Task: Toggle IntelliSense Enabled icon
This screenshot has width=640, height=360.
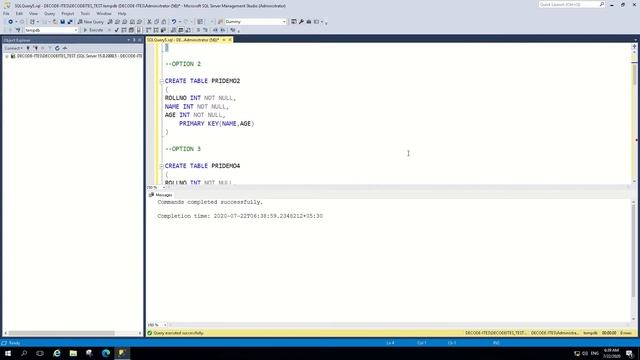Action: (x=139, y=30)
